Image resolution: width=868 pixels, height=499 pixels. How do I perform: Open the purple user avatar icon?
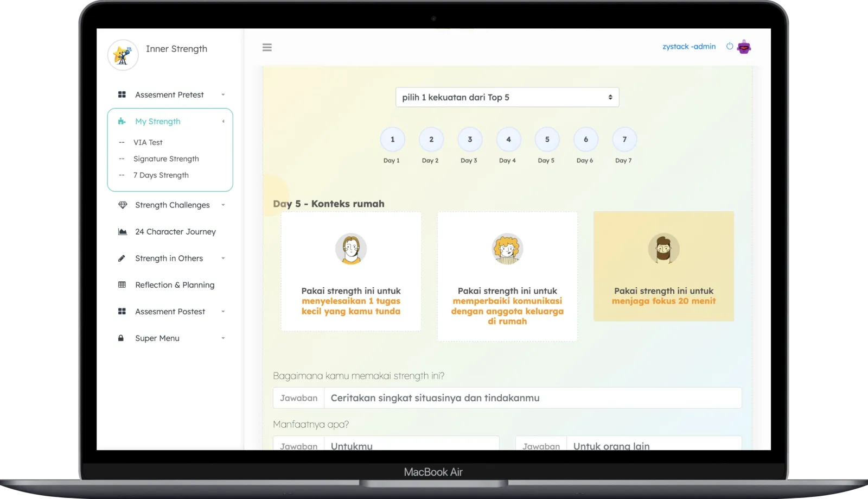744,47
